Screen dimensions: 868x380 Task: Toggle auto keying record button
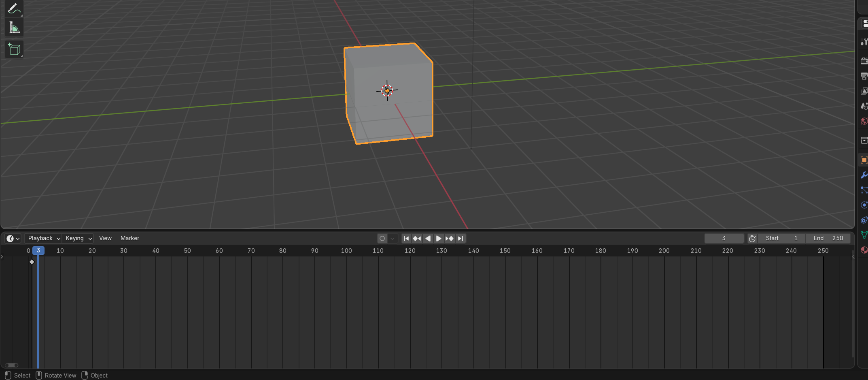pyautogui.click(x=382, y=238)
